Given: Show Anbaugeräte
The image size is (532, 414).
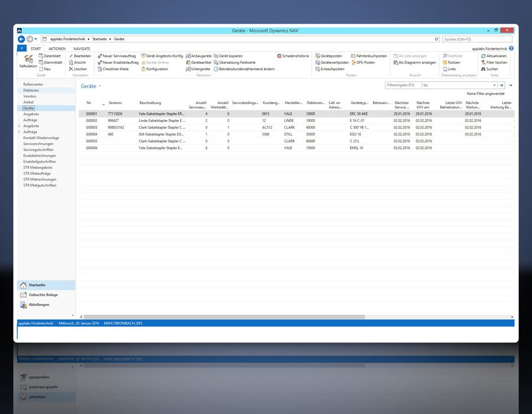Looking at the screenshot, I should click(x=199, y=56).
